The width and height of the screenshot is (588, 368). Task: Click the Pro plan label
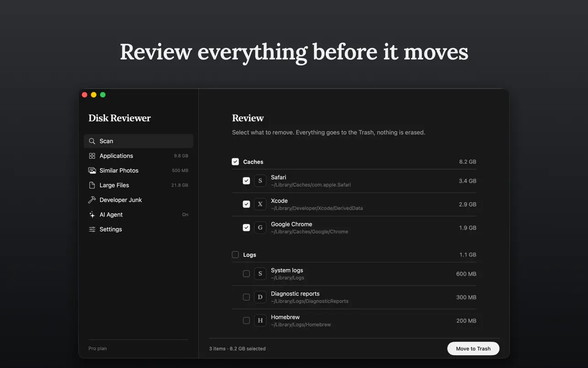tap(97, 348)
